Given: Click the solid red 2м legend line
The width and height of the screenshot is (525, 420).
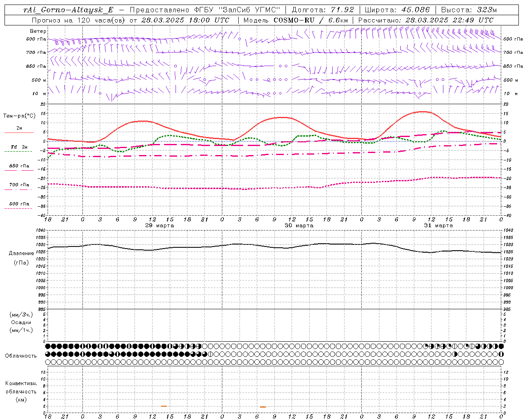Looking at the screenshot, I should click(x=19, y=132).
